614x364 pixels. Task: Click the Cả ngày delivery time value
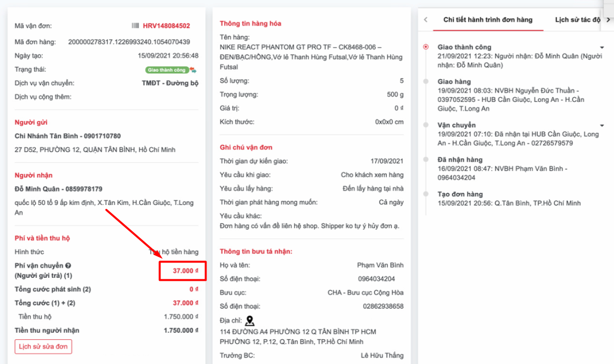pyautogui.click(x=391, y=202)
